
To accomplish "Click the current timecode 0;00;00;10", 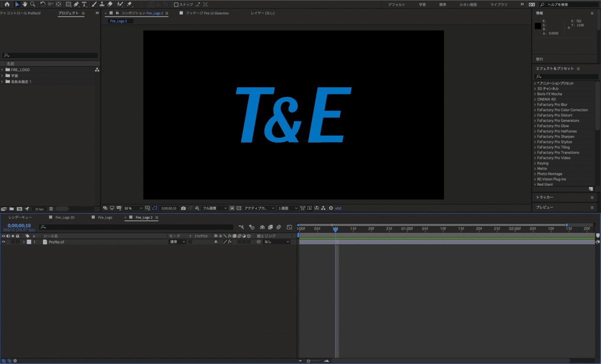I will (x=19, y=225).
